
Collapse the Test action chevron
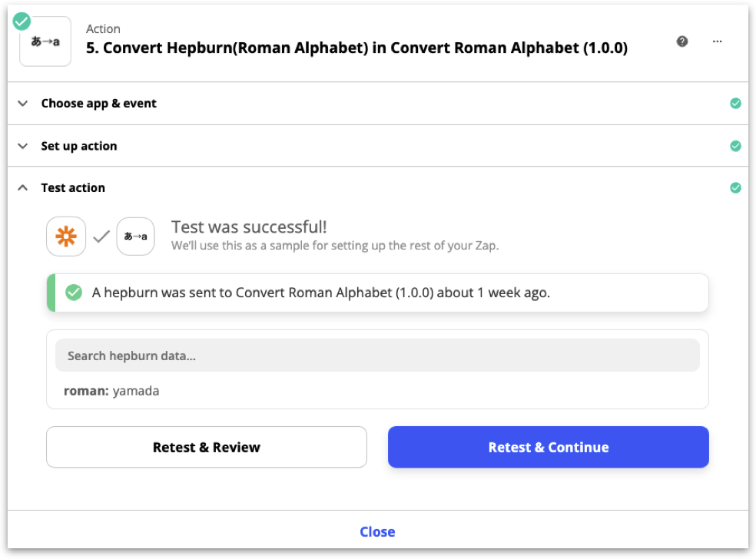[x=23, y=187]
